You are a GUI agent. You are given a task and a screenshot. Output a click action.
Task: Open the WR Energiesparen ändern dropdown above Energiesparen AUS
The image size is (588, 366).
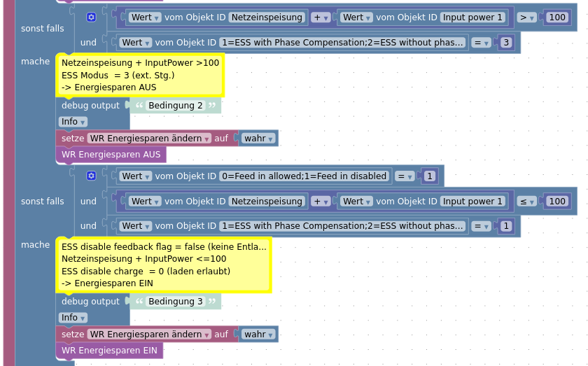point(149,139)
